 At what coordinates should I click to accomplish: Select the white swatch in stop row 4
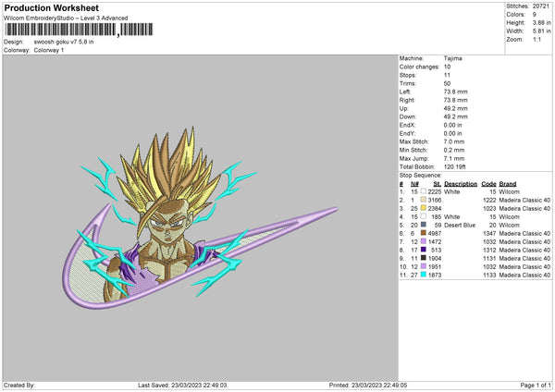[x=424, y=216]
